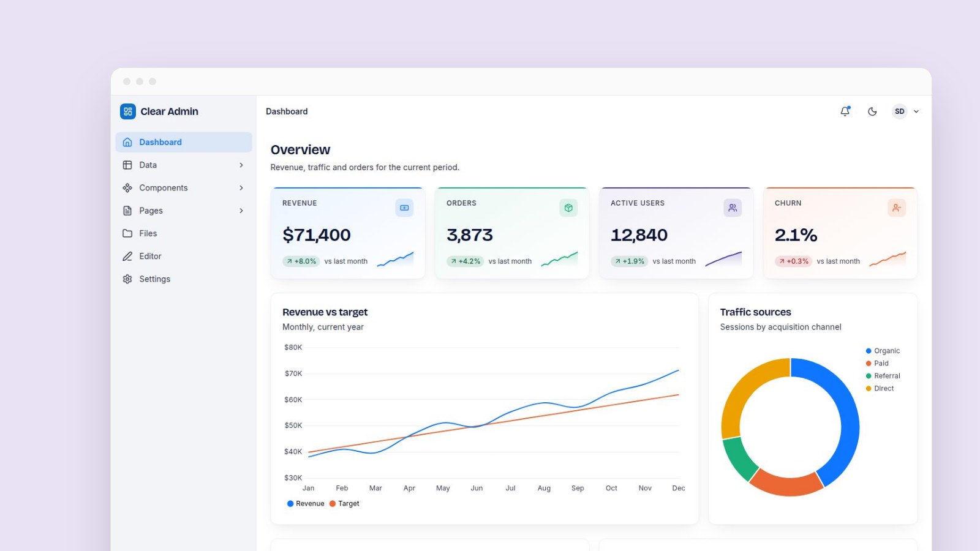Open Files in the sidebar
Image resolution: width=980 pixels, height=551 pixels.
pyautogui.click(x=184, y=233)
